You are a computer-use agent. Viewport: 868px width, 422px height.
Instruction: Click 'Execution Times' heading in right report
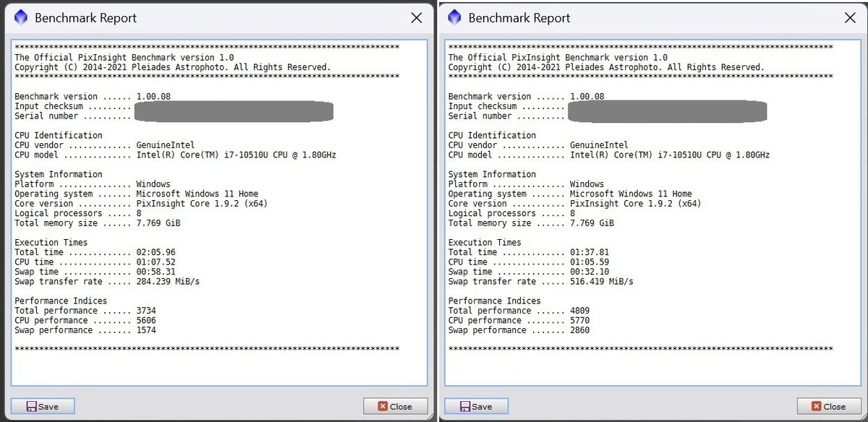point(485,242)
